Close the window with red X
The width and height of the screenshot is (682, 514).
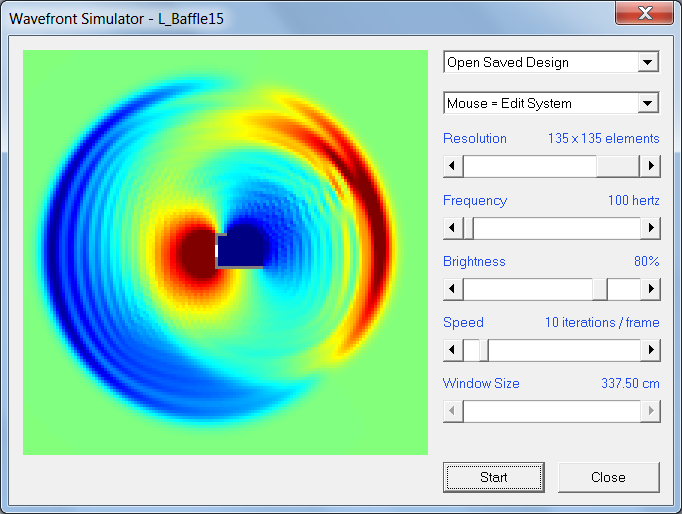pyautogui.click(x=645, y=12)
